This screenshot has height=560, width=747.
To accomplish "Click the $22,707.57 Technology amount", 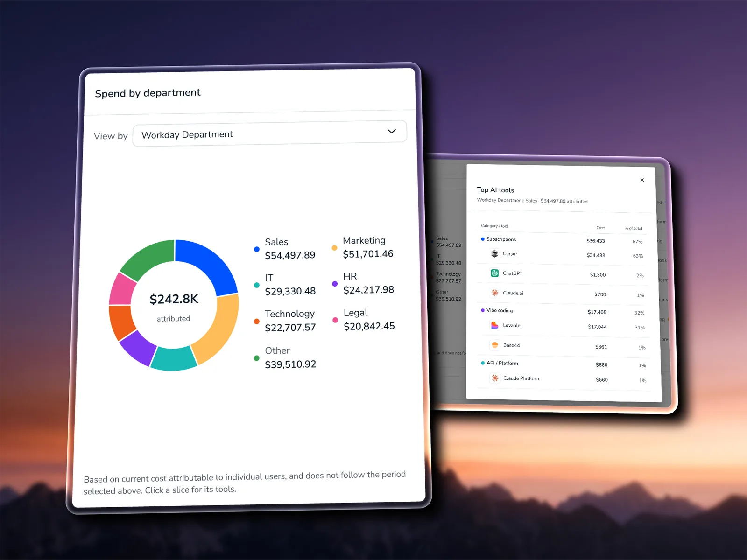I will tap(290, 328).
